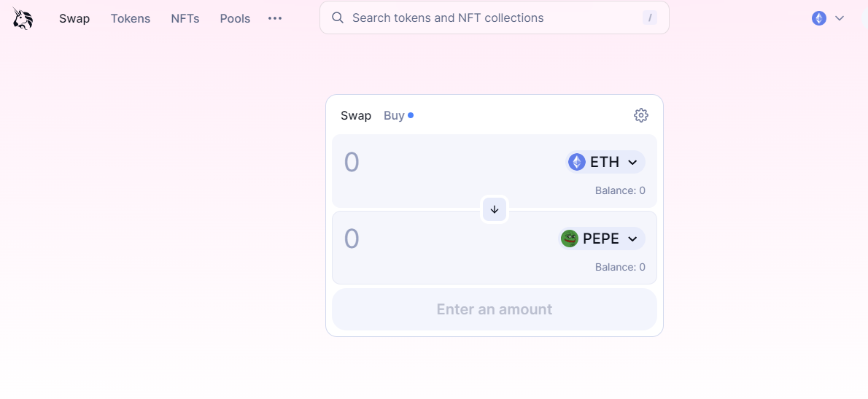Expand the ETH token selector chevron
Image resolution: width=868 pixels, height=399 pixels.
point(632,163)
